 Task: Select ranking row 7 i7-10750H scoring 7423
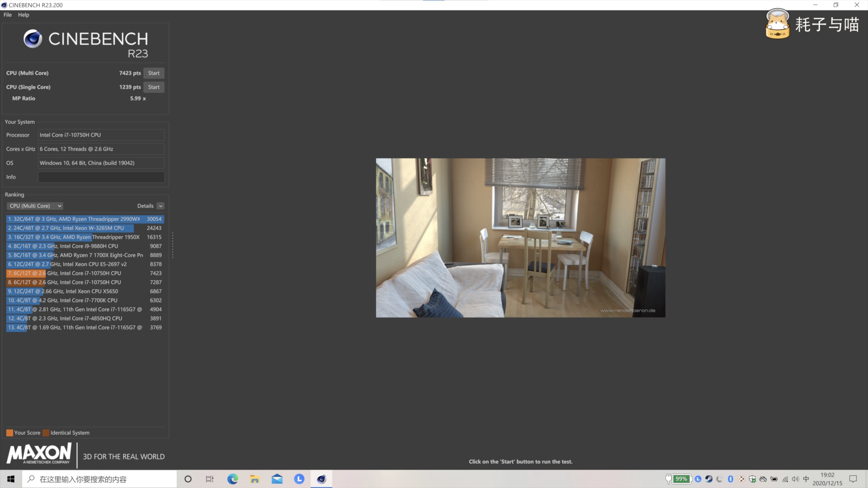point(85,273)
